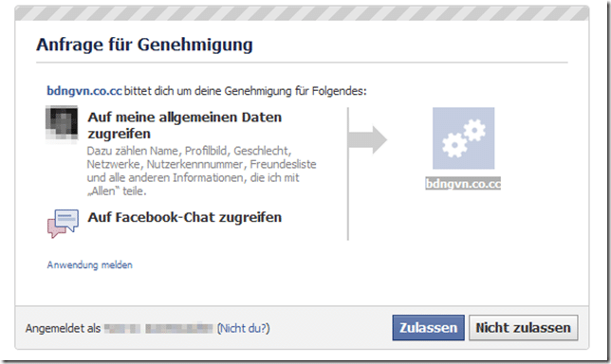Click the Facebook chat bubbles icon
Screen dimensions: 611x364
point(63,223)
